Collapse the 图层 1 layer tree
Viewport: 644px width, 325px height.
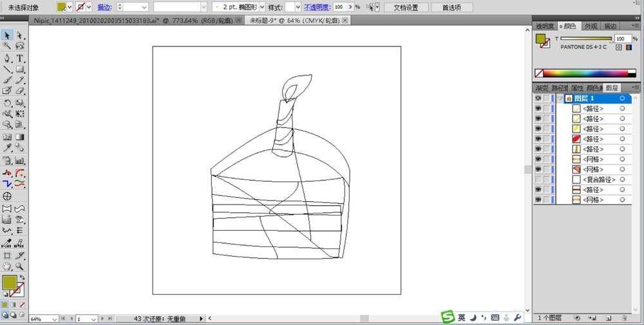pos(561,99)
